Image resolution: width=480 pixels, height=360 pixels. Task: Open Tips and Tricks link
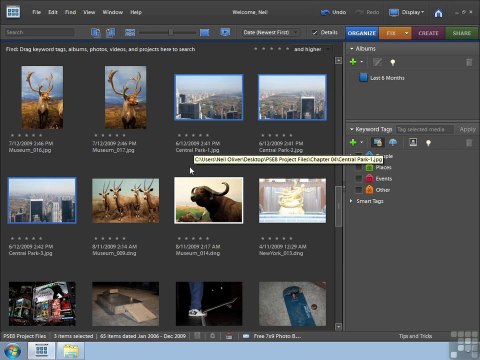(415, 336)
